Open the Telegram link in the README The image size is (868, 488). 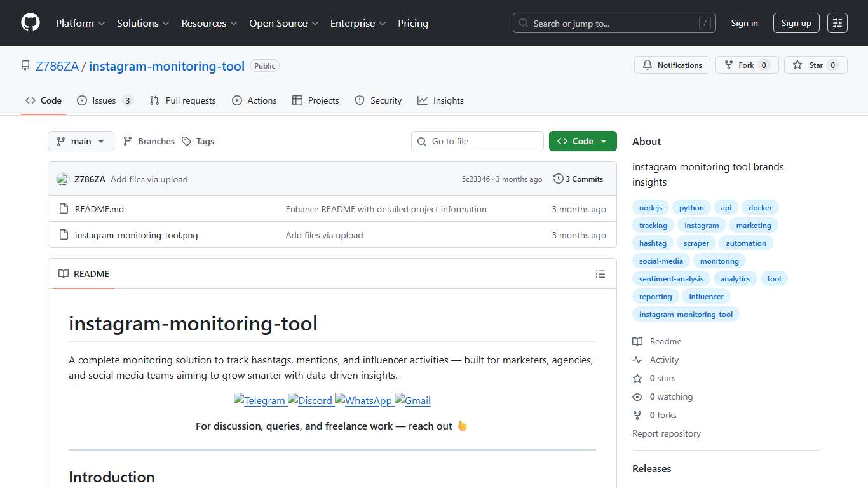coord(260,400)
